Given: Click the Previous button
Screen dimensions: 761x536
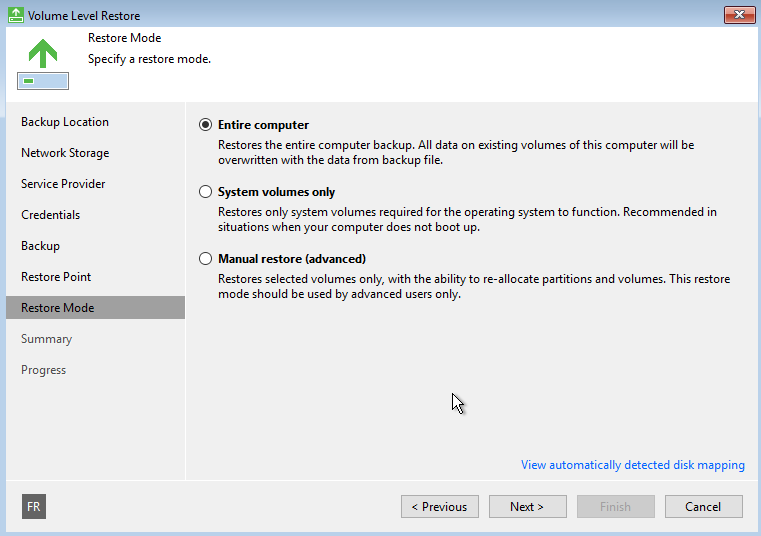Looking at the screenshot, I should 440,506.
